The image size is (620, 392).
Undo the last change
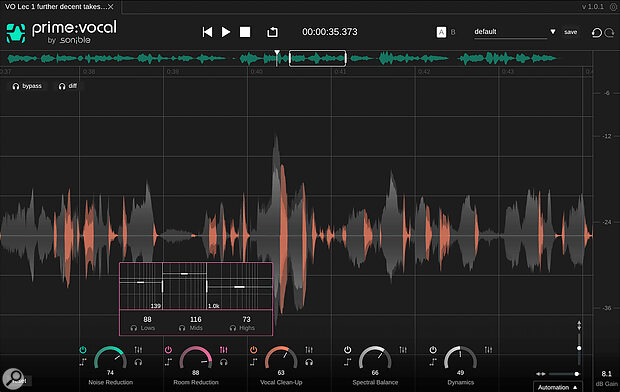(597, 32)
